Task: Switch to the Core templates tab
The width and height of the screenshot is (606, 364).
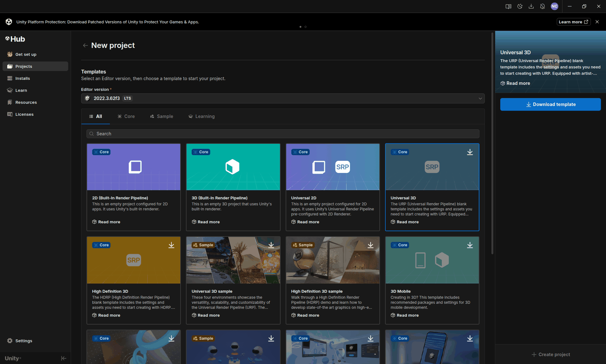Action: click(126, 117)
